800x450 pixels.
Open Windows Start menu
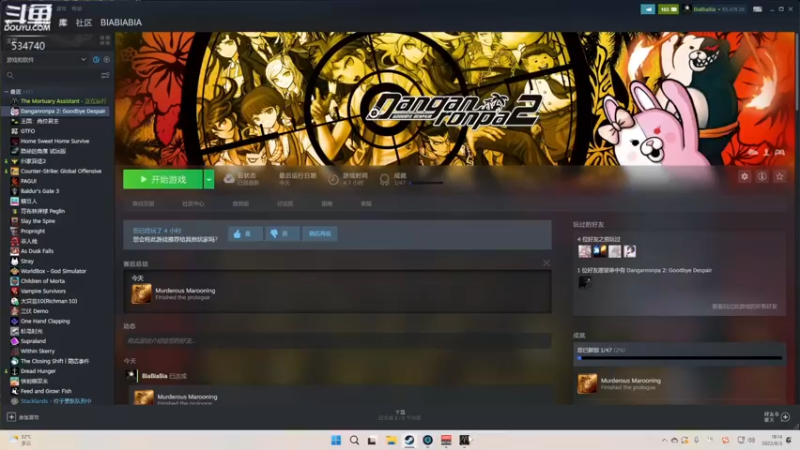point(336,440)
